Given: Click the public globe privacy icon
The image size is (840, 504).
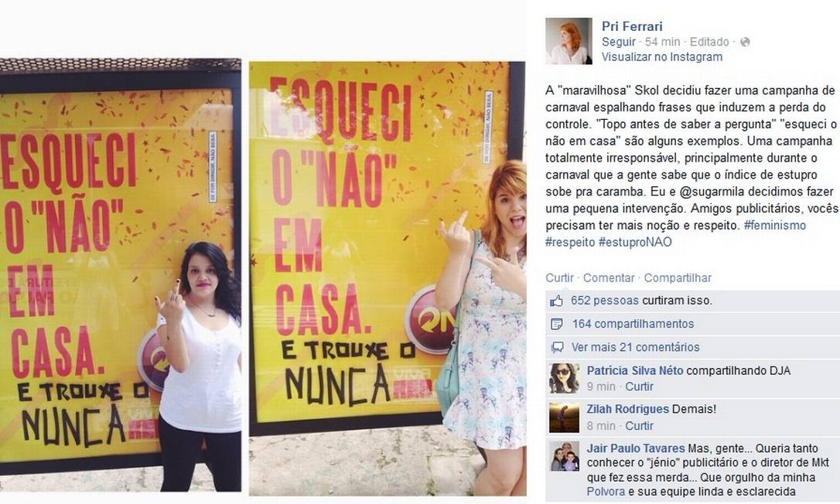Looking at the screenshot, I should 745,42.
